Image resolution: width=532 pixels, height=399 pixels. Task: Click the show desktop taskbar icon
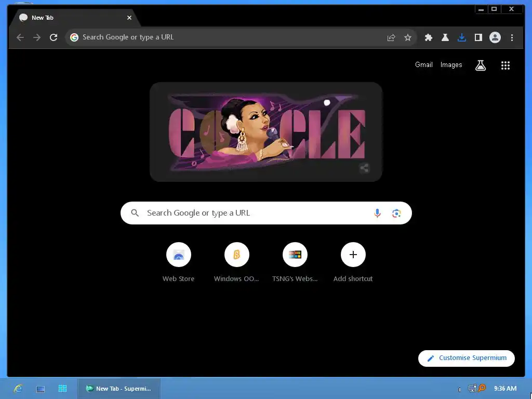[41, 389]
